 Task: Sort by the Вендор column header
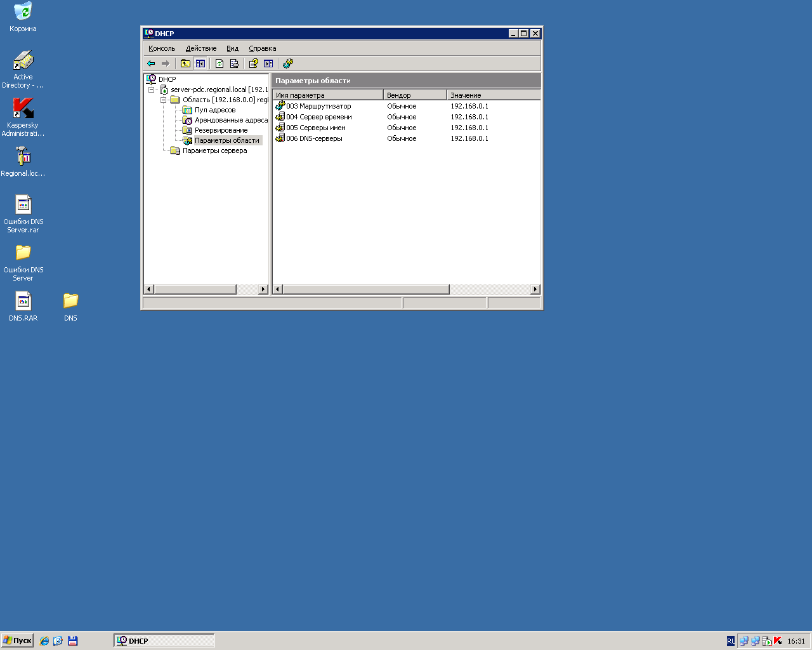pos(415,95)
